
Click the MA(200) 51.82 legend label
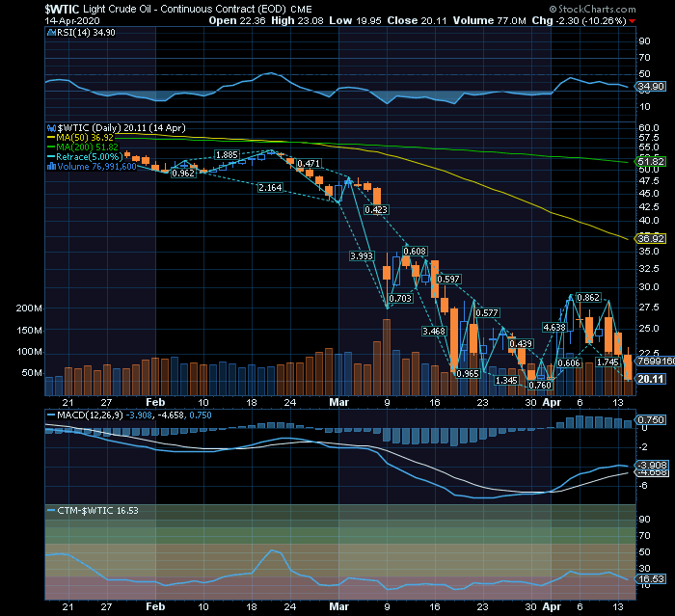tap(87, 147)
